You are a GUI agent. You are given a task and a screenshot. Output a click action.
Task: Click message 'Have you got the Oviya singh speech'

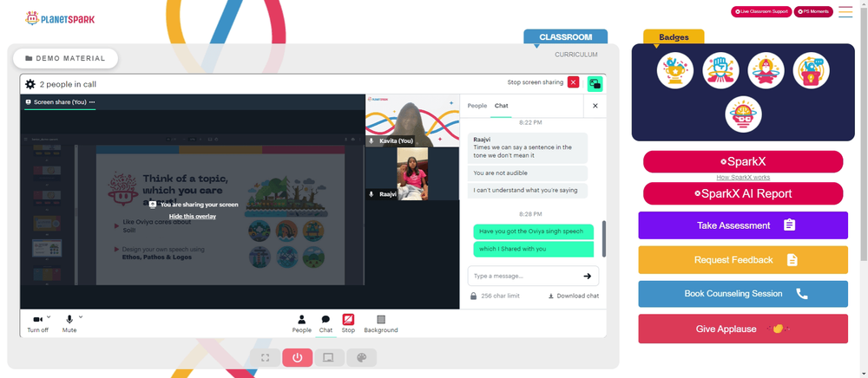[533, 231]
